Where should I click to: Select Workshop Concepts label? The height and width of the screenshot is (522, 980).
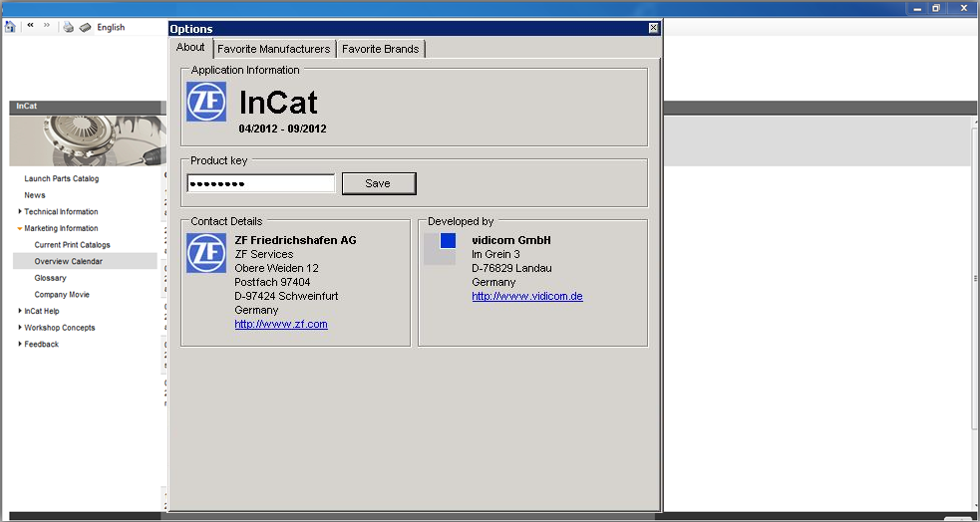[60, 327]
